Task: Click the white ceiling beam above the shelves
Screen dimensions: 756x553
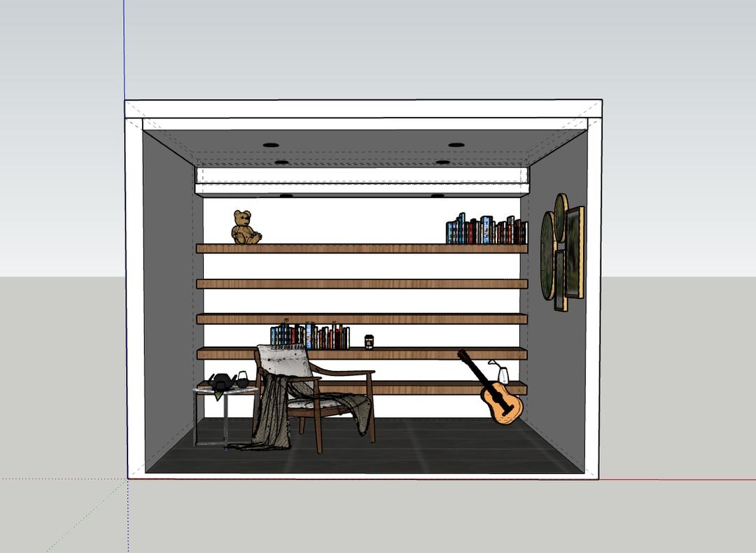Action: coord(361,175)
